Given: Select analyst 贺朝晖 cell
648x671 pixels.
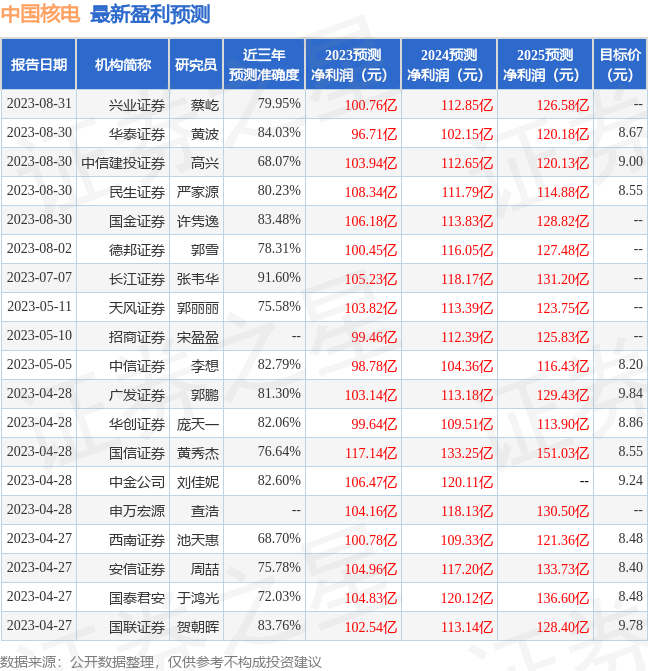Looking at the screenshot, I should [x=196, y=626].
